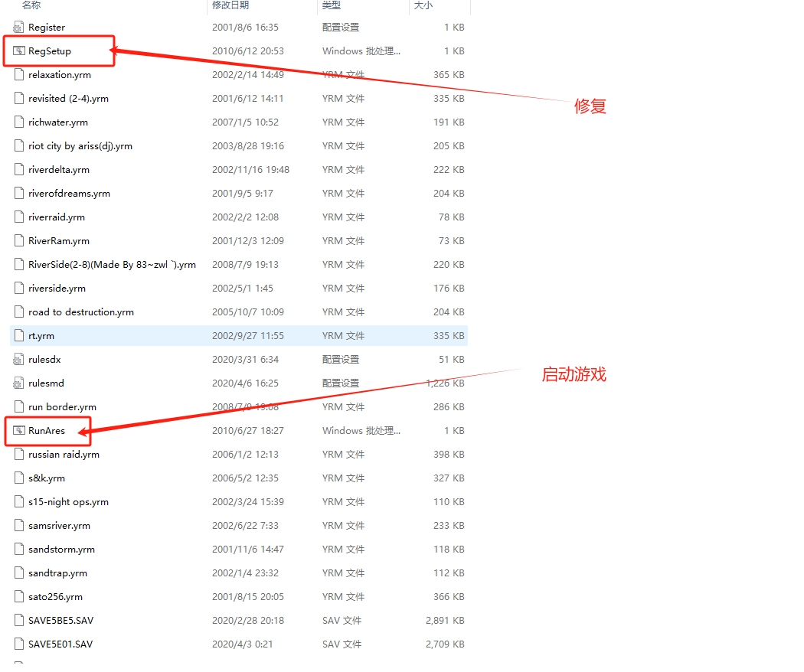This screenshot has height=672, width=804.
Task: Click the riverdelta.yrm file icon
Action: pos(19,170)
